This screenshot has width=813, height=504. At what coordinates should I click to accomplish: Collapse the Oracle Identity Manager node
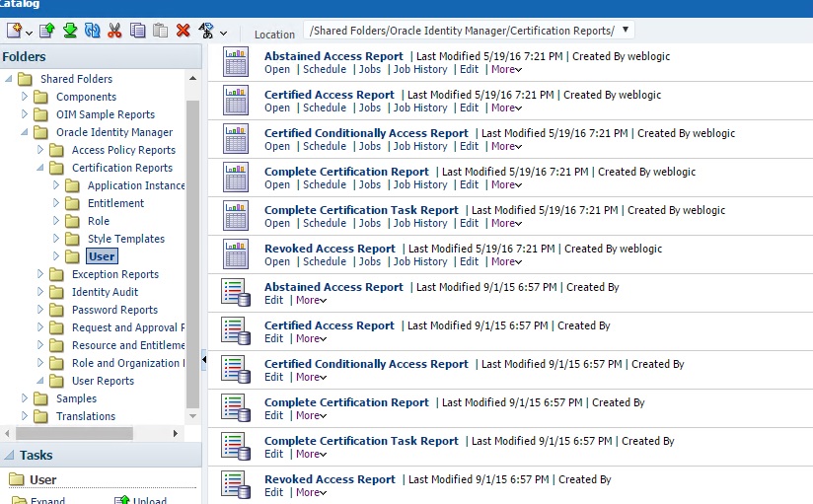pos(25,132)
